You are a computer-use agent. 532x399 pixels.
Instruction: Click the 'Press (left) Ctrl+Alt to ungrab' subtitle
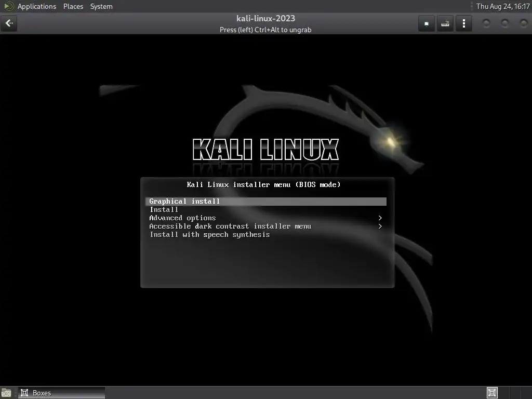pyautogui.click(x=265, y=30)
